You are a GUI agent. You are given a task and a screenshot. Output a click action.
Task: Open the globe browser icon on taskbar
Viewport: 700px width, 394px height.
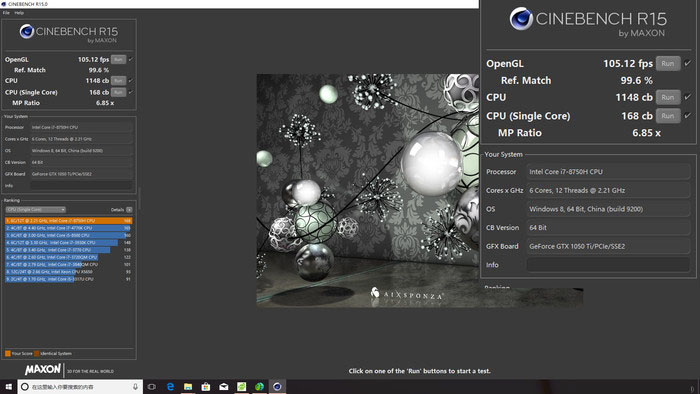pyautogui.click(x=259, y=387)
